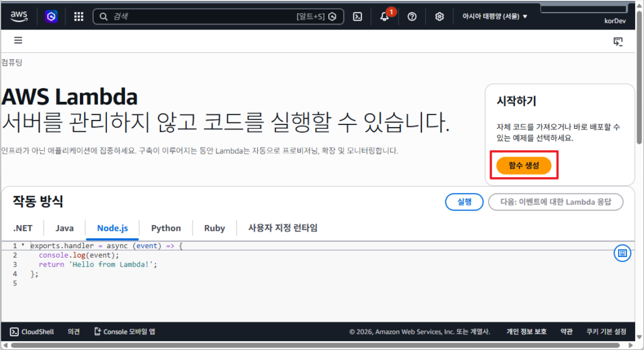Open the notifications bell icon

[384, 16]
